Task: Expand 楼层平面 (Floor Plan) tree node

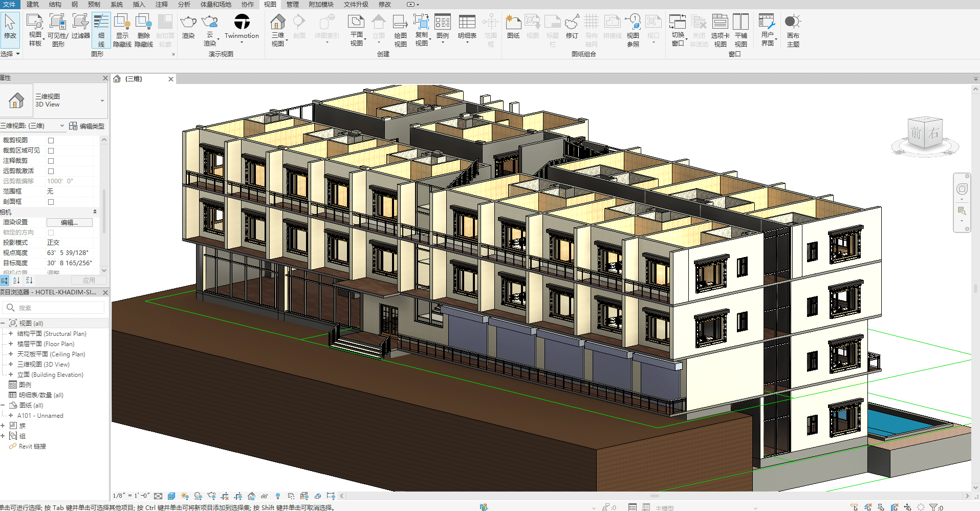Action: point(11,344)
